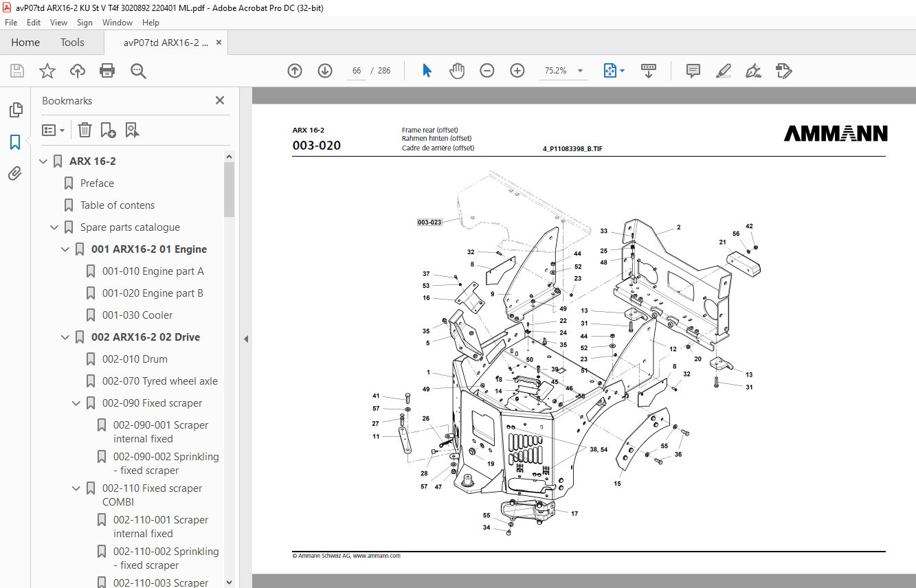Collapse the navigation pane with the side arrow

[245, 339]
